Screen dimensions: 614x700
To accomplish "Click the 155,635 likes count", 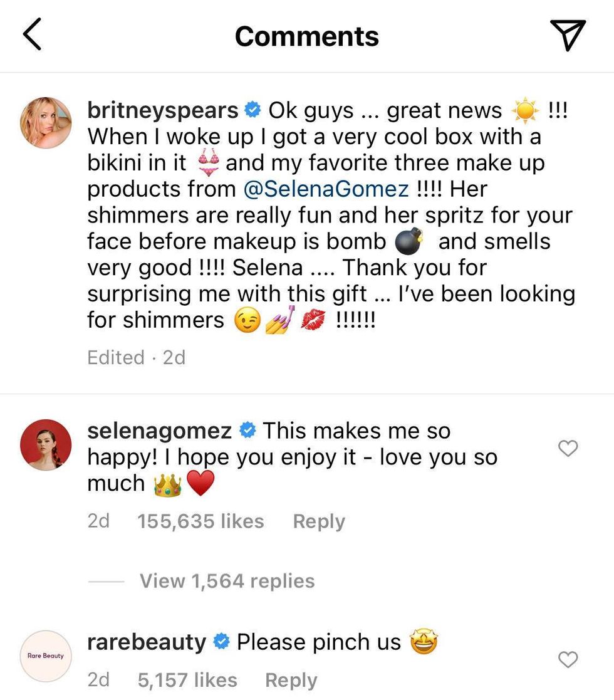I will point(199,521).
